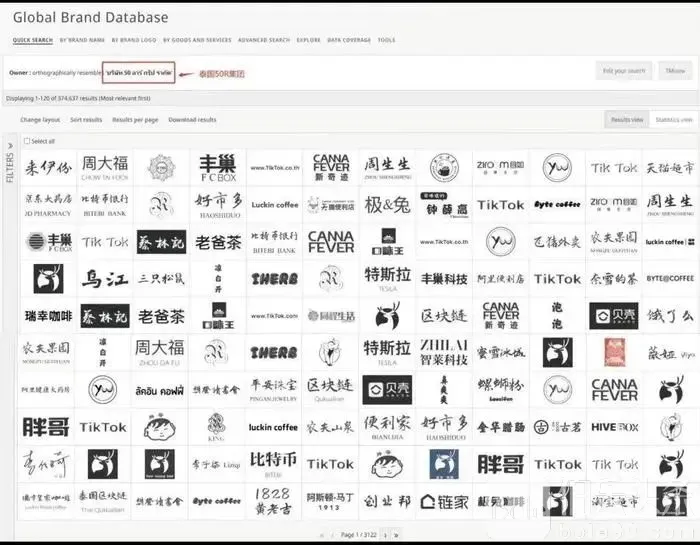Open the 淘宝超市 brand result

(x=614, y=501)
